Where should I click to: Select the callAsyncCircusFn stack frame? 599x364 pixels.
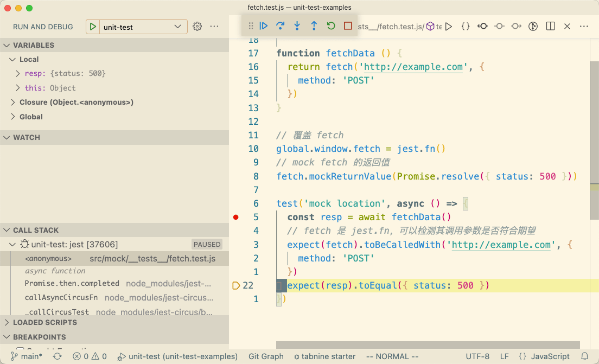[114, 297]
